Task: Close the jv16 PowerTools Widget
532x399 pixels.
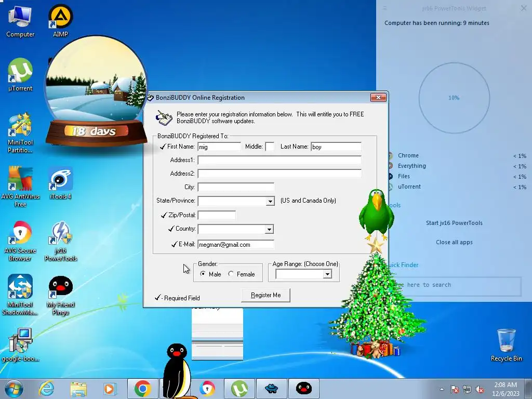Action: click(524, 8)
